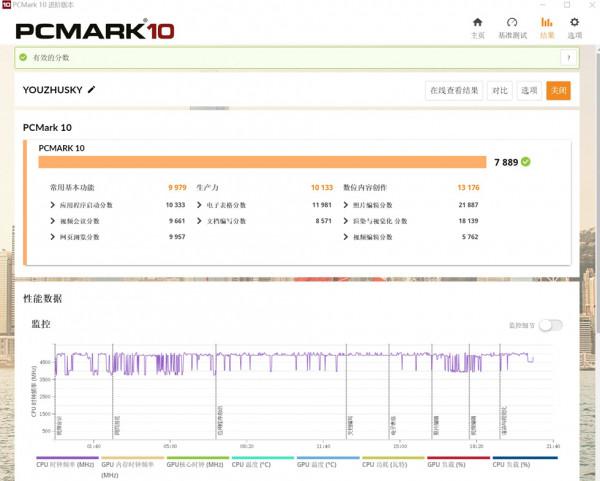Expand the 照片编辑分数 row
The width and height of the screenshot is (600, 481).
(347, 205)
